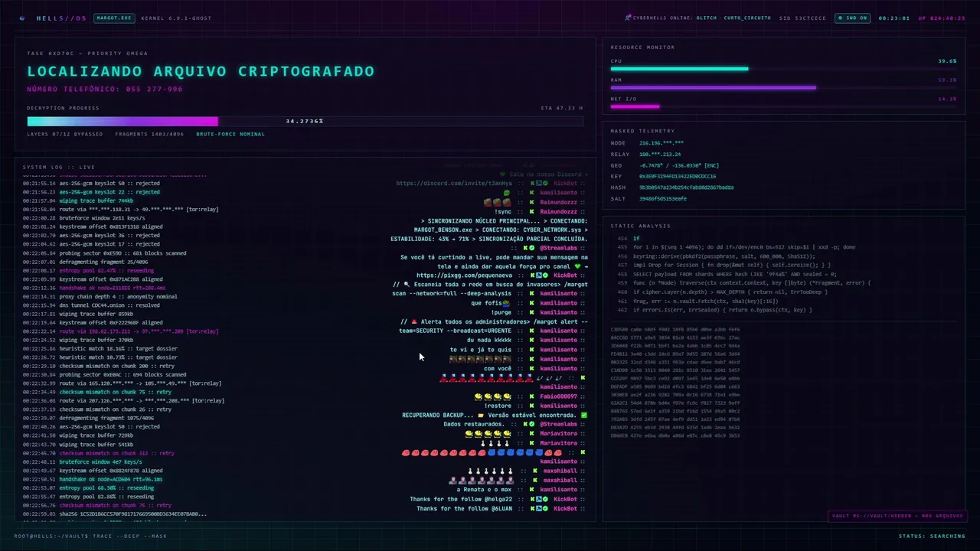Click the MARGOT.EXE process badge
Viewport: 980px width, 551px height.
[x=114, y=18]
